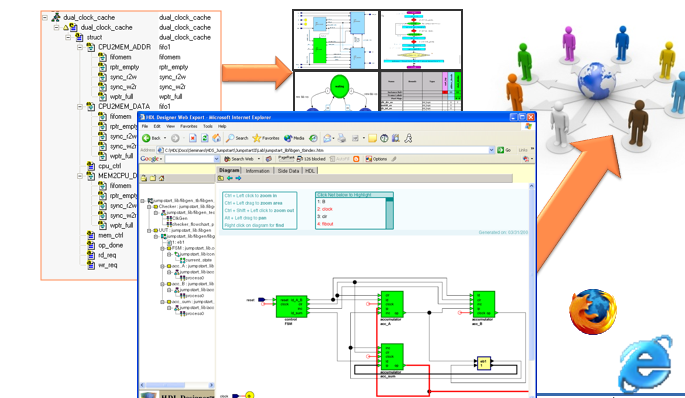Click the blue forward arrow under tabs

(x=238, y=178)
